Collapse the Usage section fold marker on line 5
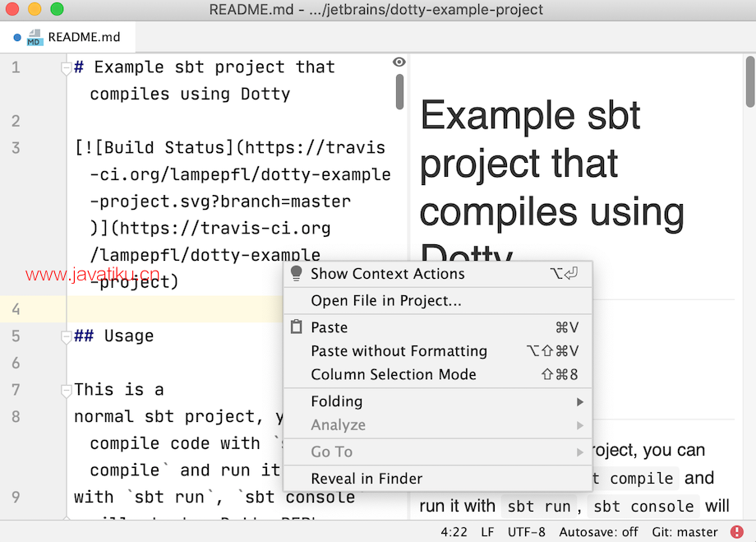This screenshot has width=756, height=542. click(x=67, y=337)
